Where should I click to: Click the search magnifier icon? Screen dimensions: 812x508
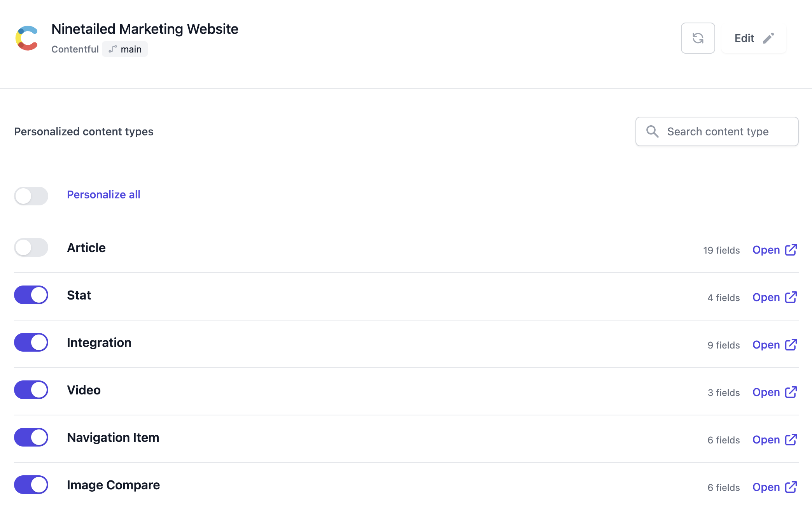(651, 132)
